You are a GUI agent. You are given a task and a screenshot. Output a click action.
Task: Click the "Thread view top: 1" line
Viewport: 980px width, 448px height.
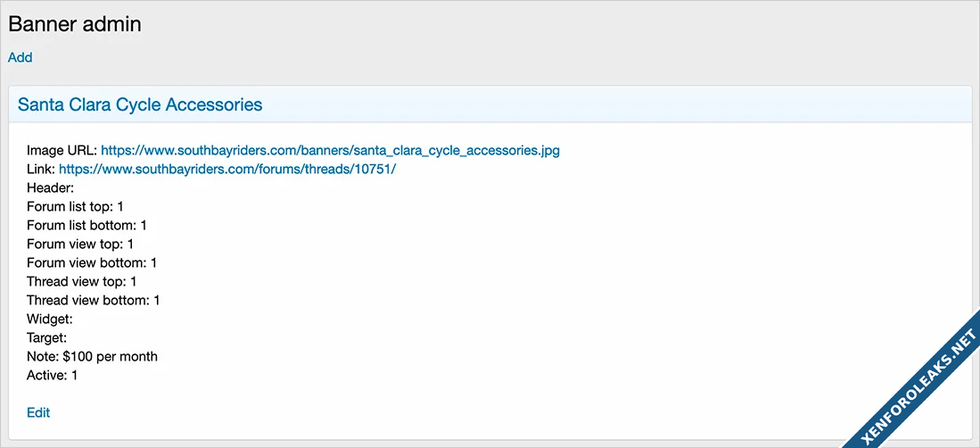point(81,281)
